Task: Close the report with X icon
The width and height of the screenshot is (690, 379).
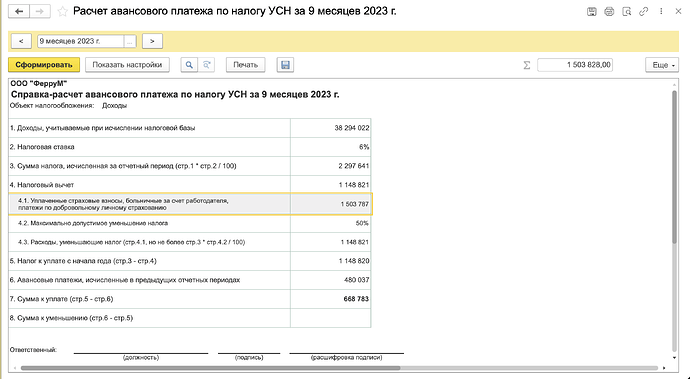Action: click(x=678, y=11)
